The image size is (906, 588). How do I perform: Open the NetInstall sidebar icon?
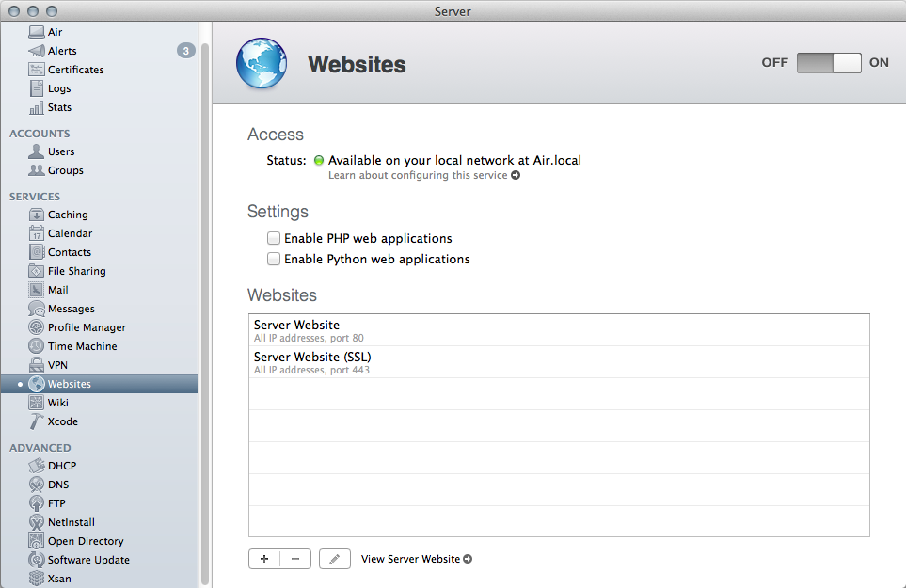(x=37, y=522)
